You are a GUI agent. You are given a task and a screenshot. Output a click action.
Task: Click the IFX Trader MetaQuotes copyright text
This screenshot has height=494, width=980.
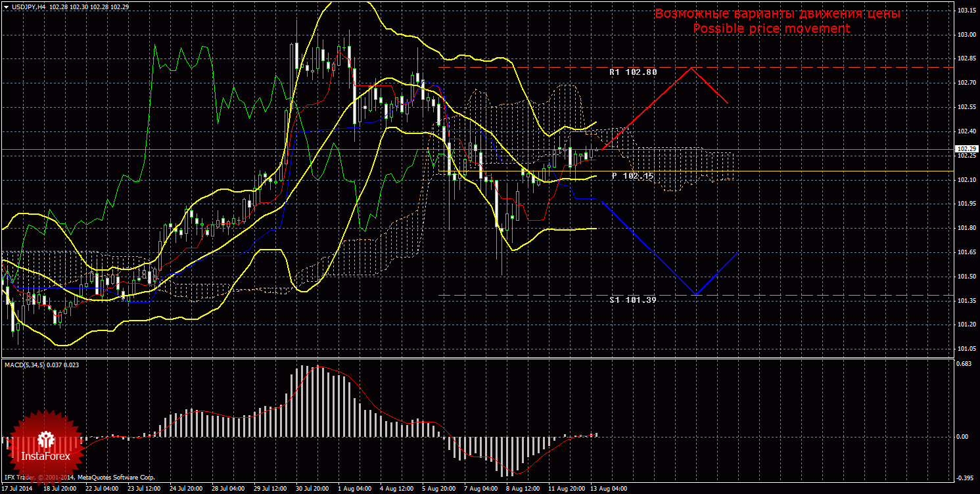pyautogui.click(x=79, y=478)
